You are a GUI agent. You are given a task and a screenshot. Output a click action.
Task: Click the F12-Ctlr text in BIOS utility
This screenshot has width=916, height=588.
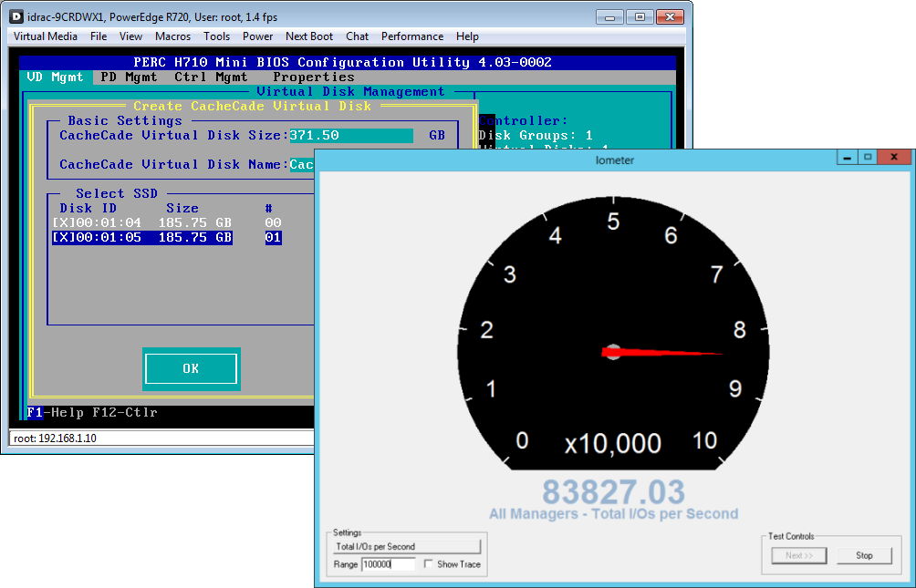(x=125, y=413)
